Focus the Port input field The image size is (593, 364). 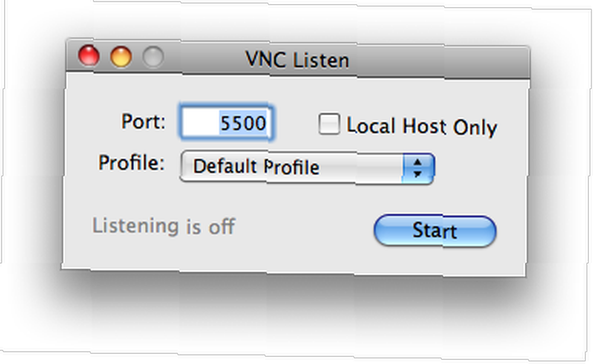226,123
